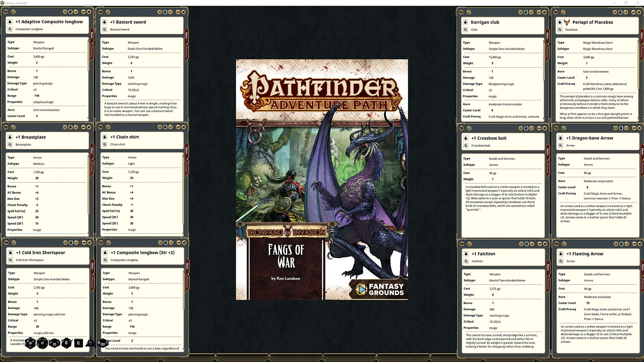Toggle the lock on Periapt of Placebos

pyautogui.click(x=621, y=12)
